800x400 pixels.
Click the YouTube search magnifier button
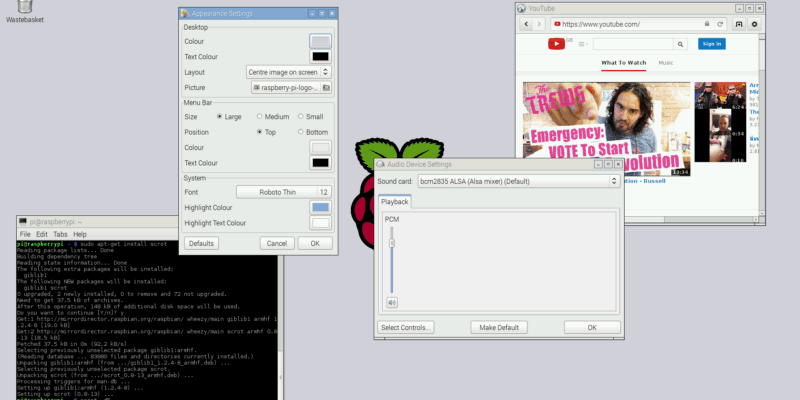(x=680, y=44)
